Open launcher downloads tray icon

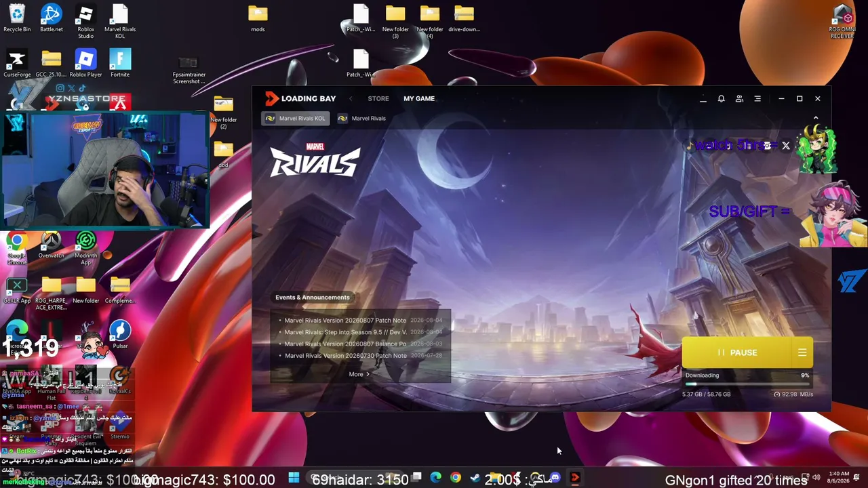(x=703, y=99)
